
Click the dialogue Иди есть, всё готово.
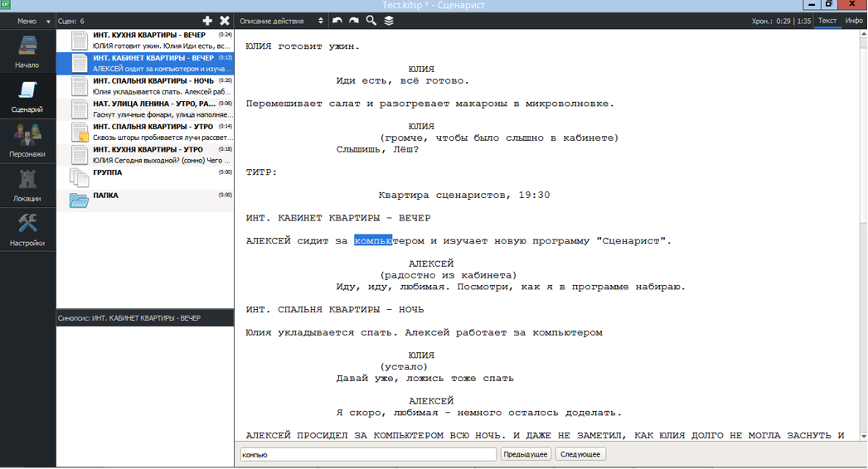pyautogui.click(x=402, y=80)
